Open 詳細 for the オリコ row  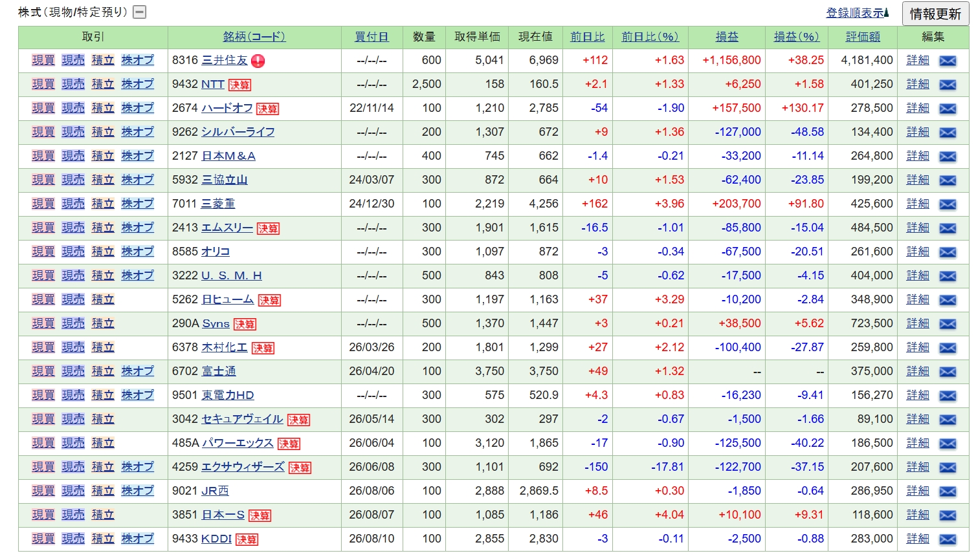(918, 252)
